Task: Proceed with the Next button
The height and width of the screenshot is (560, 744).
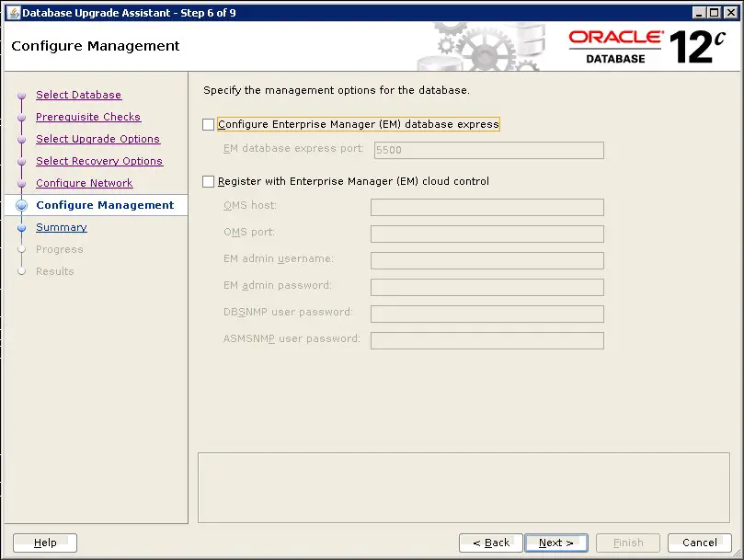Action: click(556, 543)
